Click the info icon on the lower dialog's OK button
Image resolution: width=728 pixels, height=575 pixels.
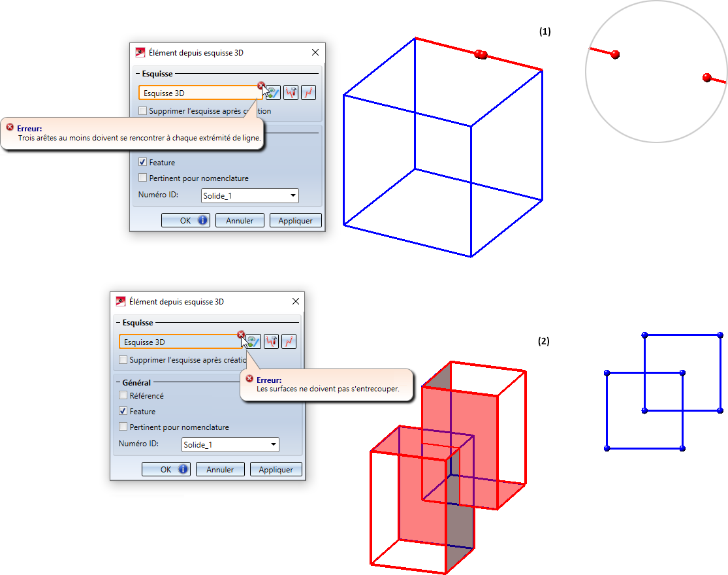[183, 469]
